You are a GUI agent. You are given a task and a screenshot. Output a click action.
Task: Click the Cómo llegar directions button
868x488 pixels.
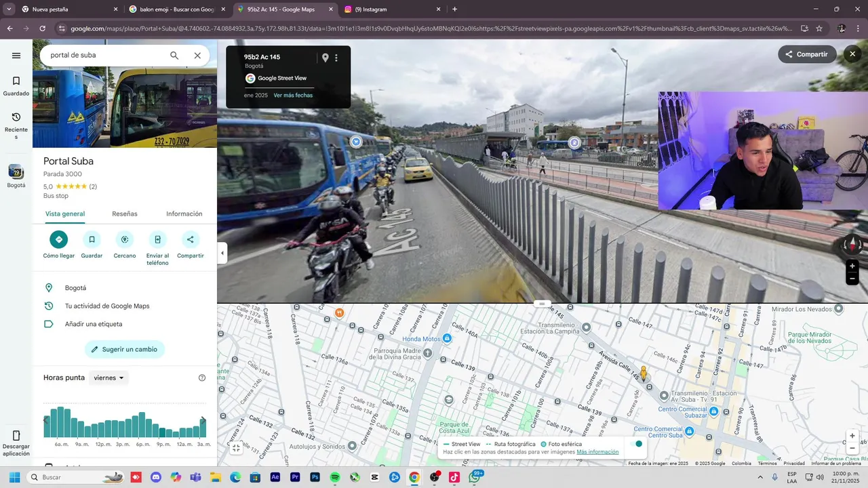point(59,245)
